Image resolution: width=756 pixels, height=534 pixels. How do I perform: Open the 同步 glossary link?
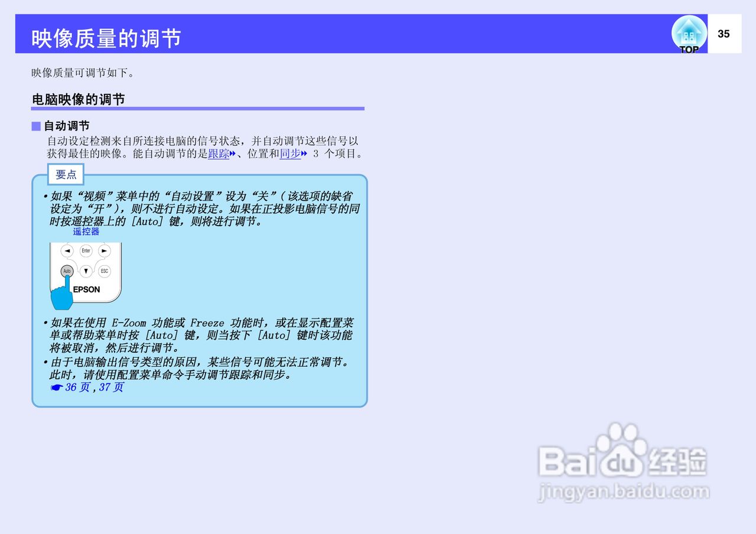pos(290,153)
